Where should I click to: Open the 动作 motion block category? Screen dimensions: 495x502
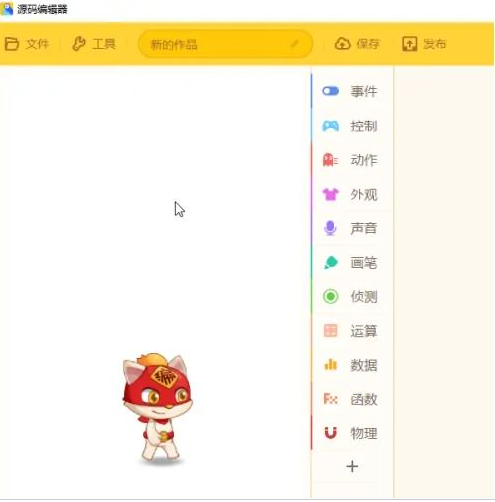[350, 160]
